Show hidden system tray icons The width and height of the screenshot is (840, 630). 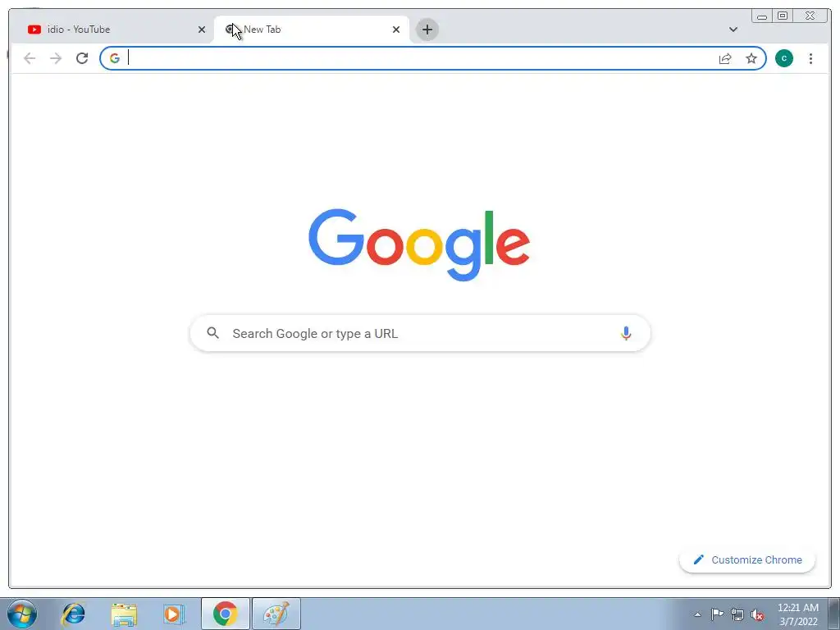coord(697,614)
